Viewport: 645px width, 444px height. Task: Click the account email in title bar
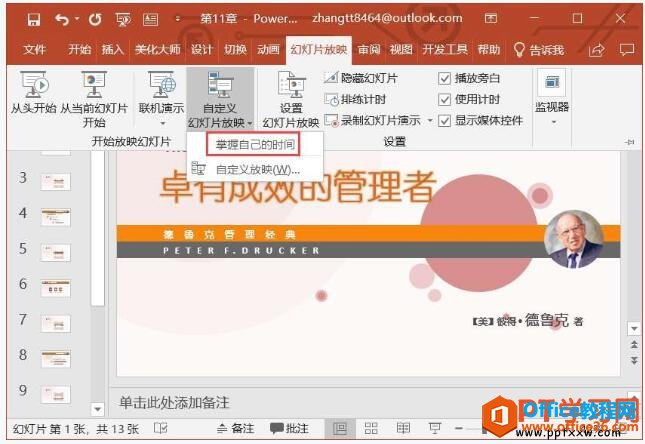click(x=387, y=18)
